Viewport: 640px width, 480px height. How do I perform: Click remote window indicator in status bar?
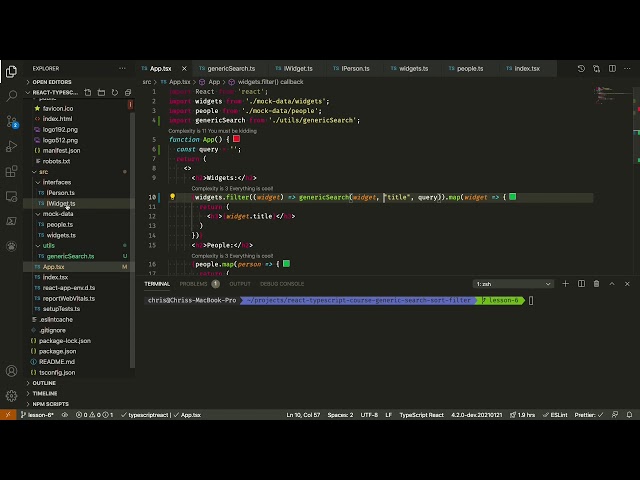tap(8, 415)
